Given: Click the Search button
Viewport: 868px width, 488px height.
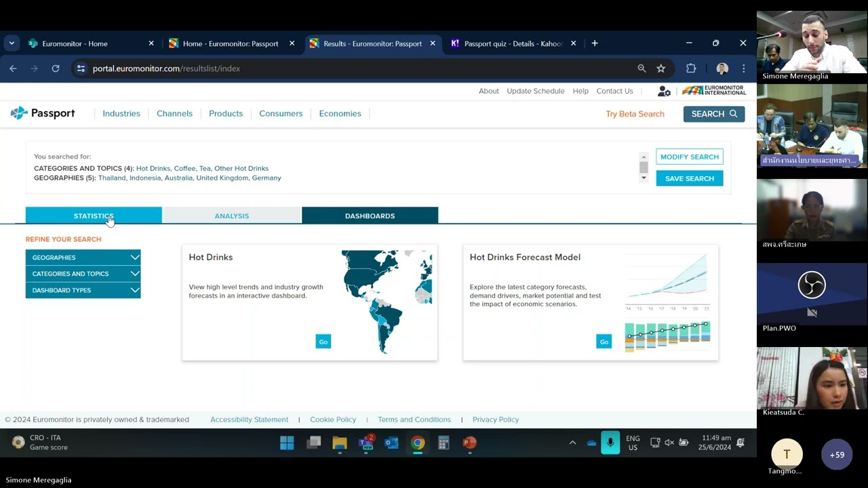Looking at the screenshot, I should (714, 114).
